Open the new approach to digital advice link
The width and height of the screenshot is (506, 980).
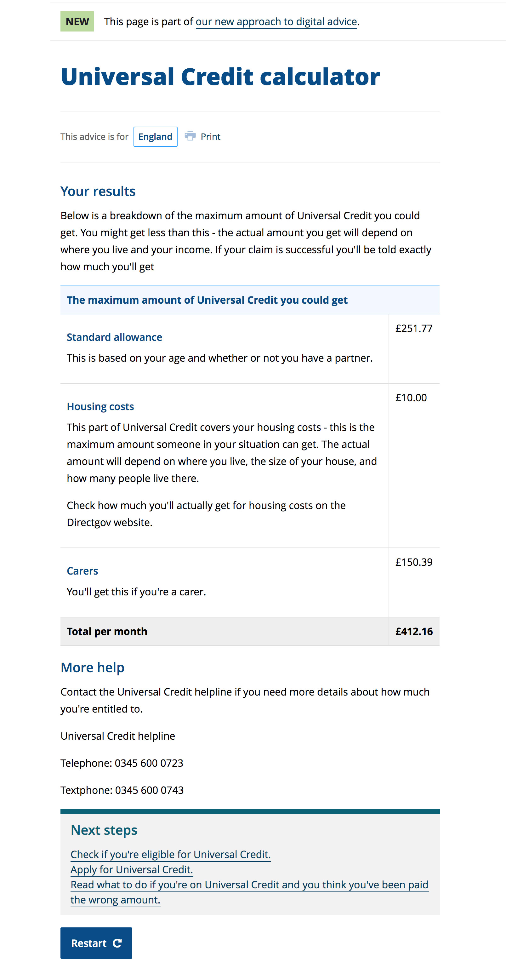(x=276, y=22)
